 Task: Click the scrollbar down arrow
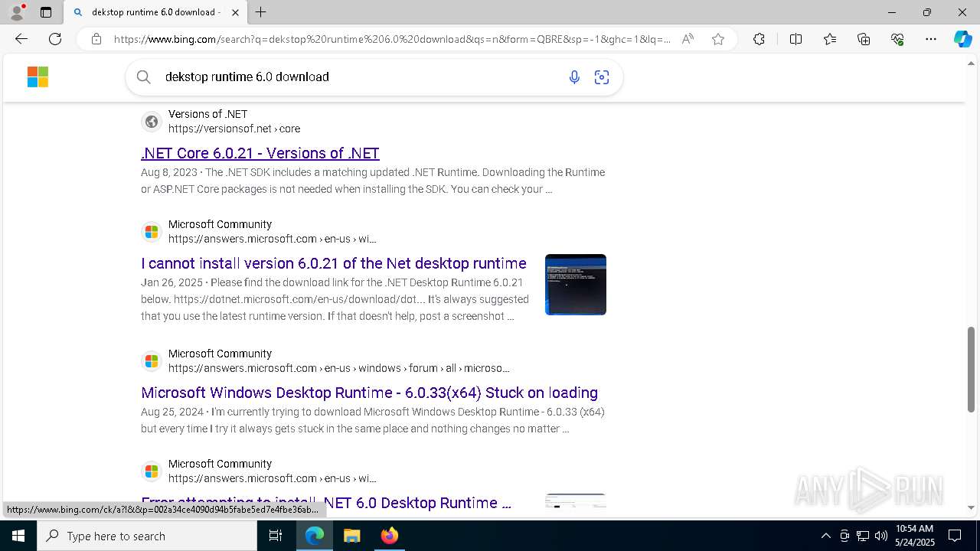972,507
